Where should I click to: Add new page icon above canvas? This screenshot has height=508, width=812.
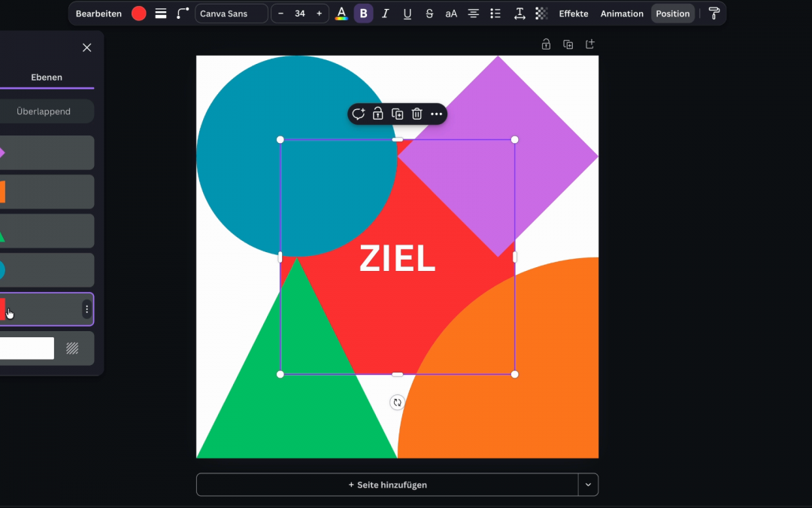(590, 44)
